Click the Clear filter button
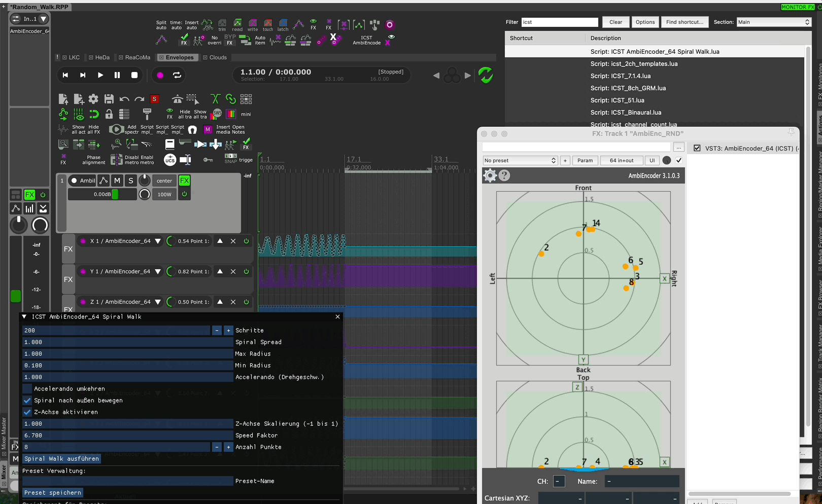Viewport: 822px width, 504px height. coord(616,22)
